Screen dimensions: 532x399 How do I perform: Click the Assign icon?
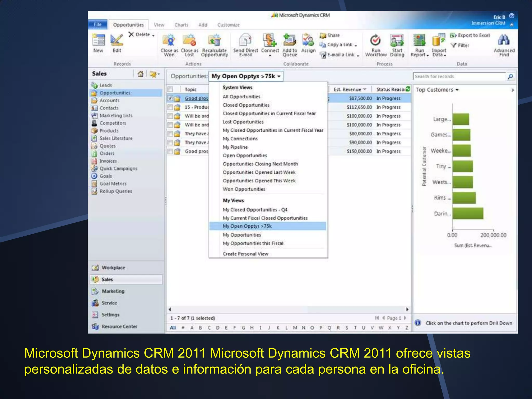click(308, 40)
